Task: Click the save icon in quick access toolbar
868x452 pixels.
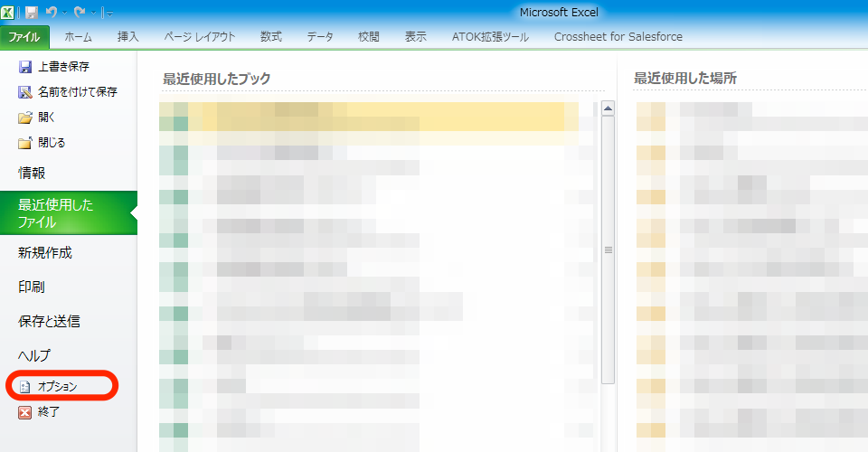Action: [x=32, y=13]
